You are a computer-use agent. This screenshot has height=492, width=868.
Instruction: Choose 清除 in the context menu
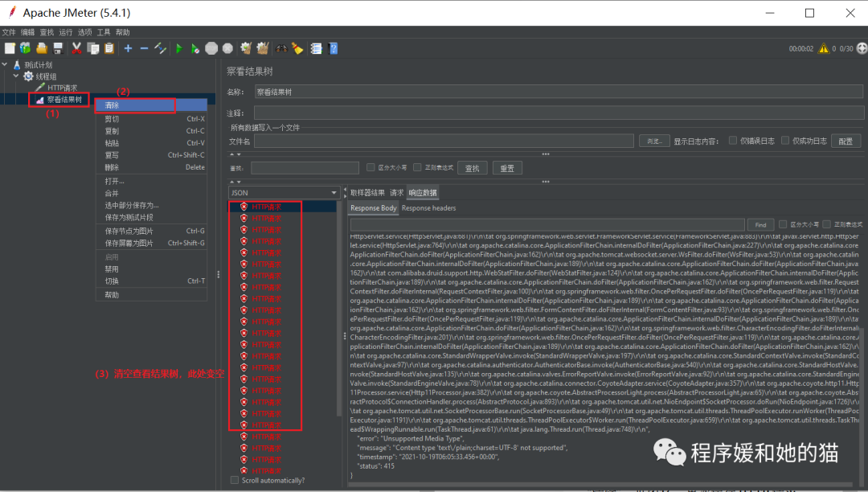[151, 105]
